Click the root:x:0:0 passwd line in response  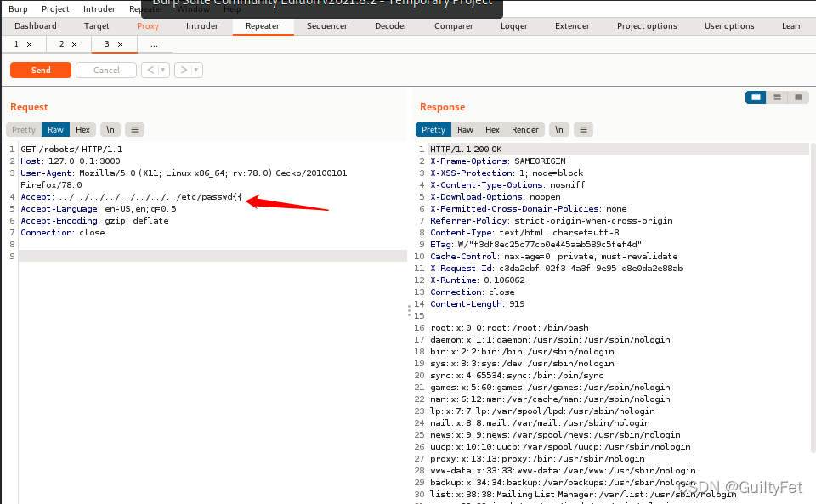[509, 328]
